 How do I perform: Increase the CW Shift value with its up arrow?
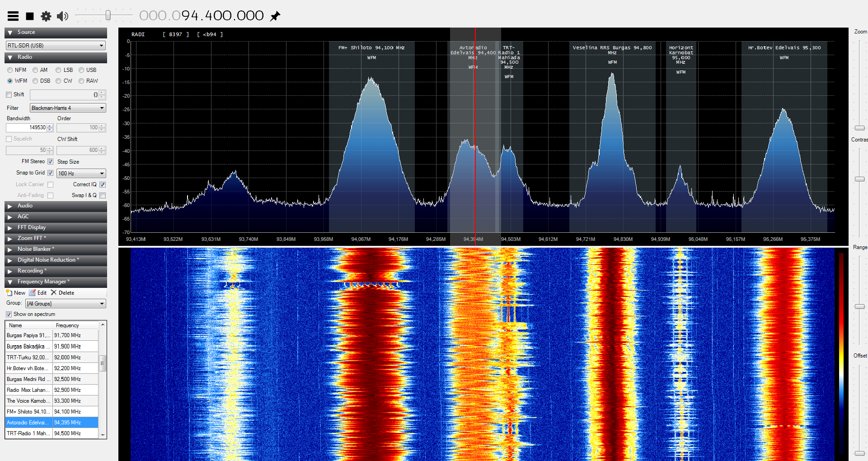(102, 148)
